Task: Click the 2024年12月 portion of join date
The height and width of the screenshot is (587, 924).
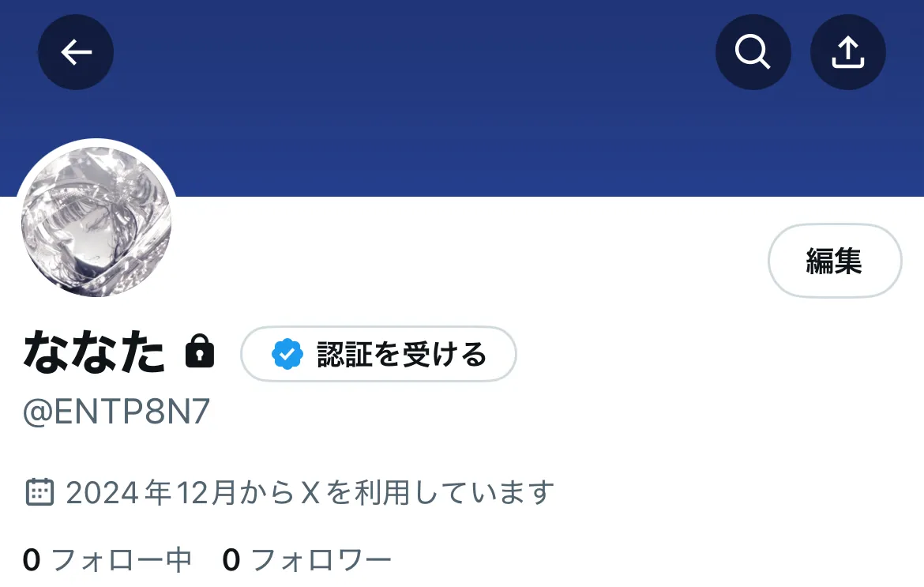Action: pyautogui.click(x=151, y=493)
